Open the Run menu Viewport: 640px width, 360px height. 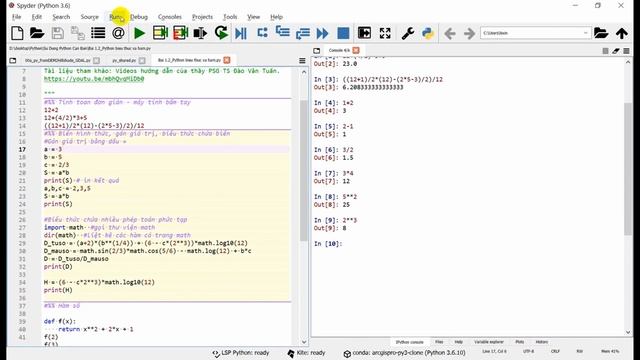click(x=116, y=17)
